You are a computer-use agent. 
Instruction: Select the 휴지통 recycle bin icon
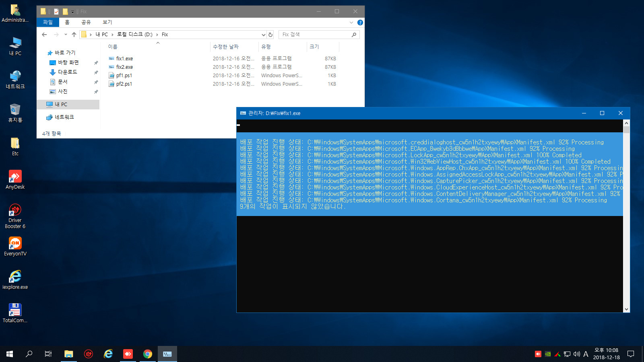click(x=15, y=113)
